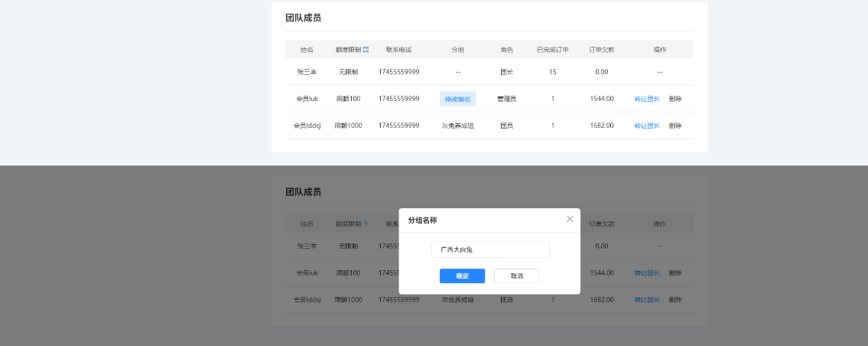Viewport: 868px width, 346px height.
Task: Delete 会员lddsj via 删除 in the bright table
Action: coord(675,126)
